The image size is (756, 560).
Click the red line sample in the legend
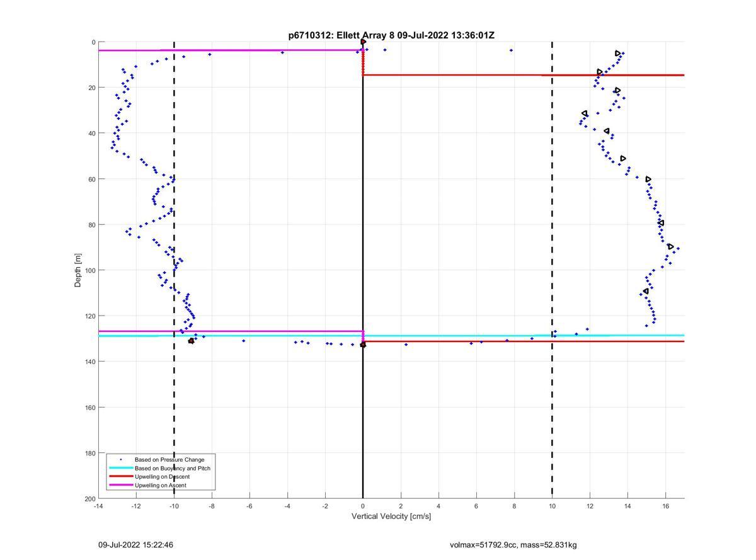coord(121,477)
